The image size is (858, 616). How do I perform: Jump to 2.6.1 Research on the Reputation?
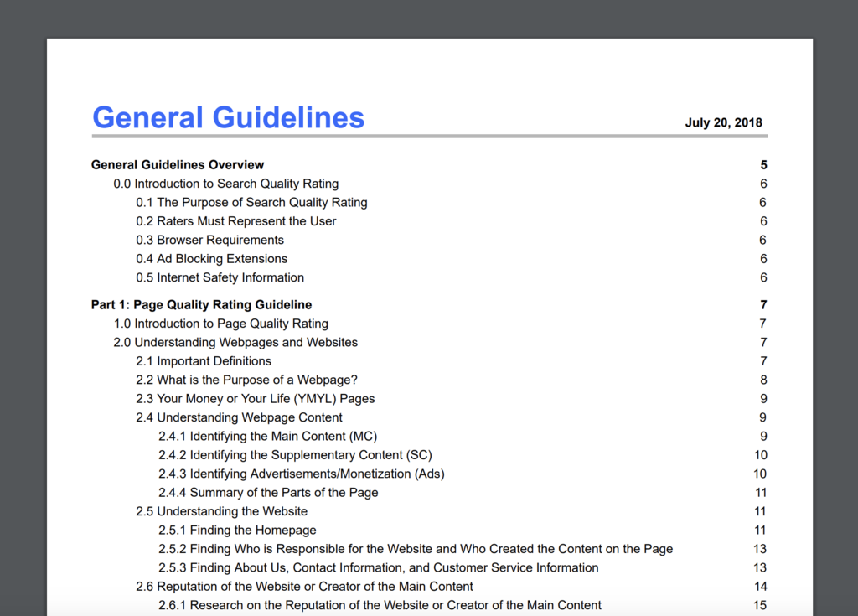coord(380,605)
